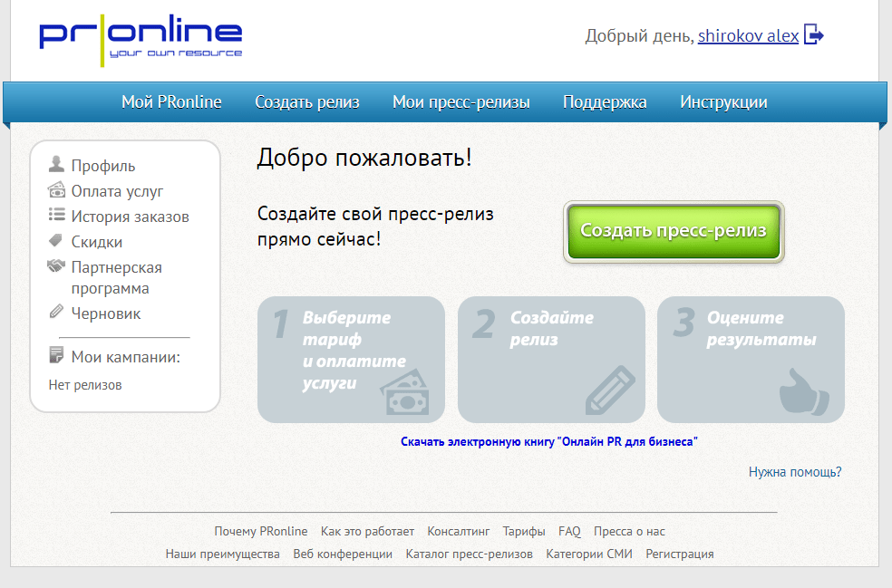
Task: Open the Мой PRonline menu item
Action: pos(171,102)
